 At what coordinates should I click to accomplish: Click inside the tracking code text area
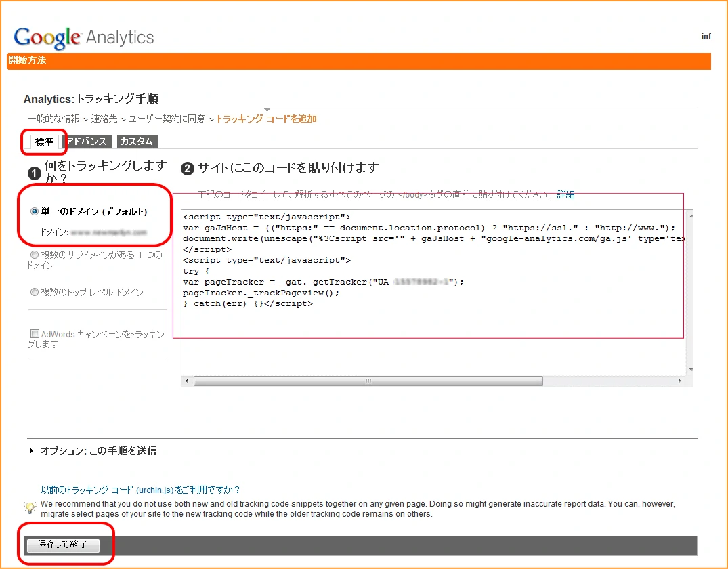tap(433, 293)
